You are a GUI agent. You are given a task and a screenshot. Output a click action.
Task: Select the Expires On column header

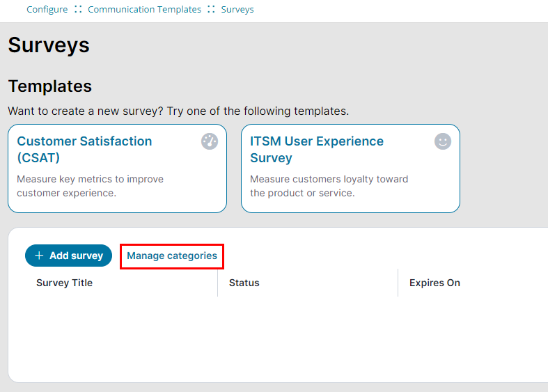[435, 283]
